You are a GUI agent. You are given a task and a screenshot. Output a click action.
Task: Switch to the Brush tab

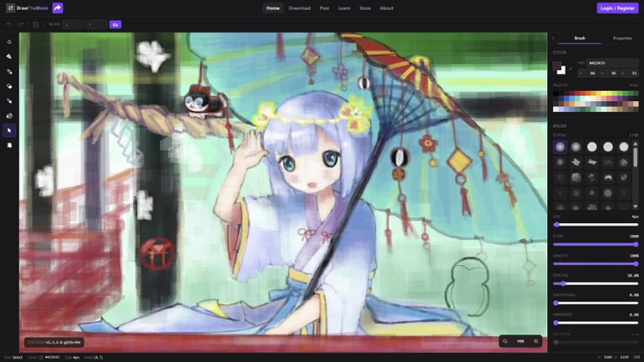pyautogui.click(x=580, y=38)
